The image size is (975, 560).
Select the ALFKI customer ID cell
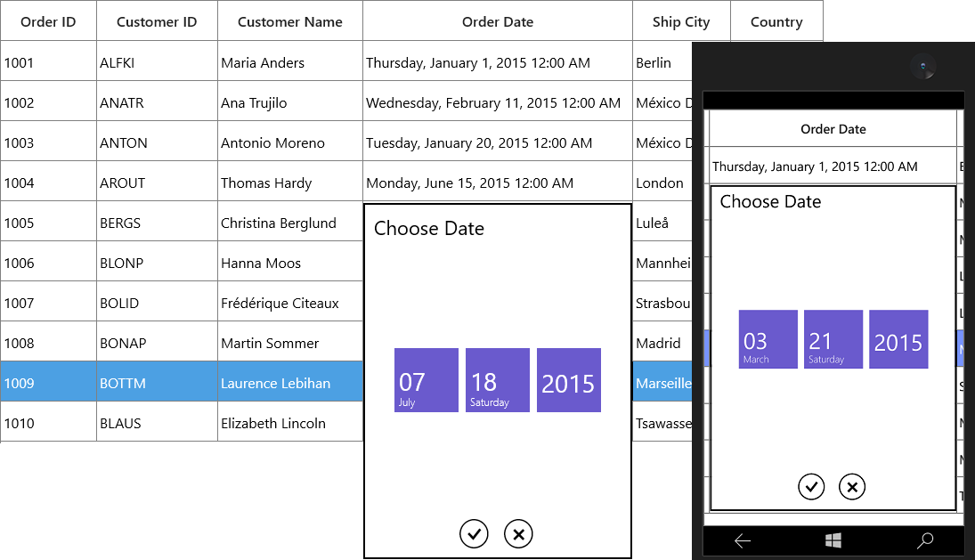pyautogui.click(x=157, y=61)
